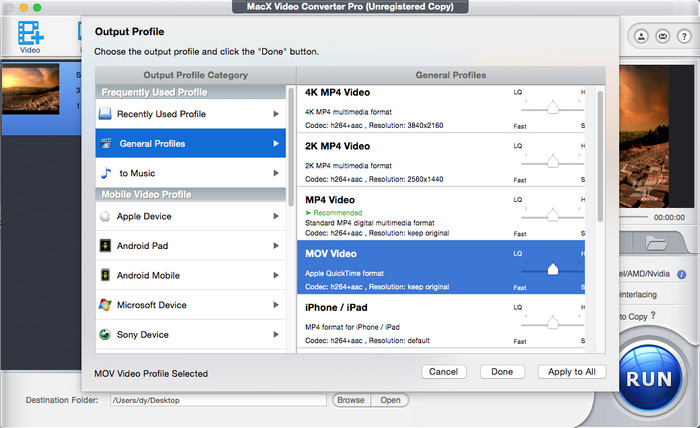
Task: Adjust the MOV Video quality slider
Action: [553, 269]
